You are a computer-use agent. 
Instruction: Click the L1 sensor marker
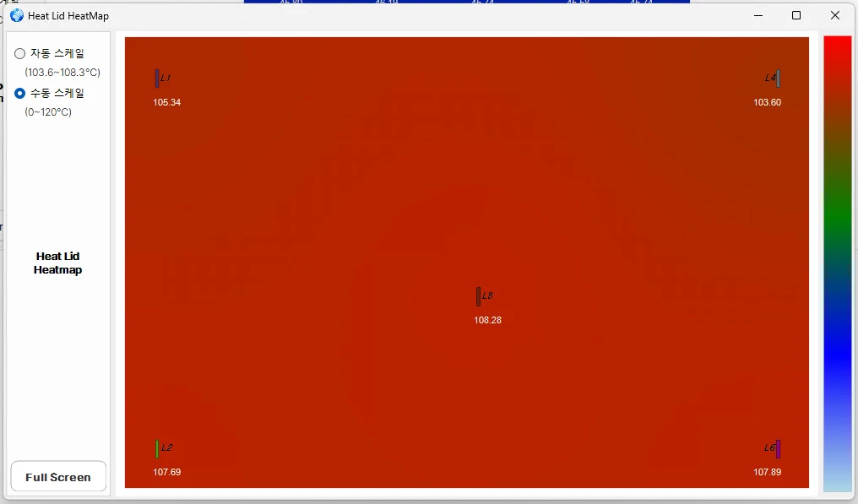pyautogui.click(x=157, y=79)
